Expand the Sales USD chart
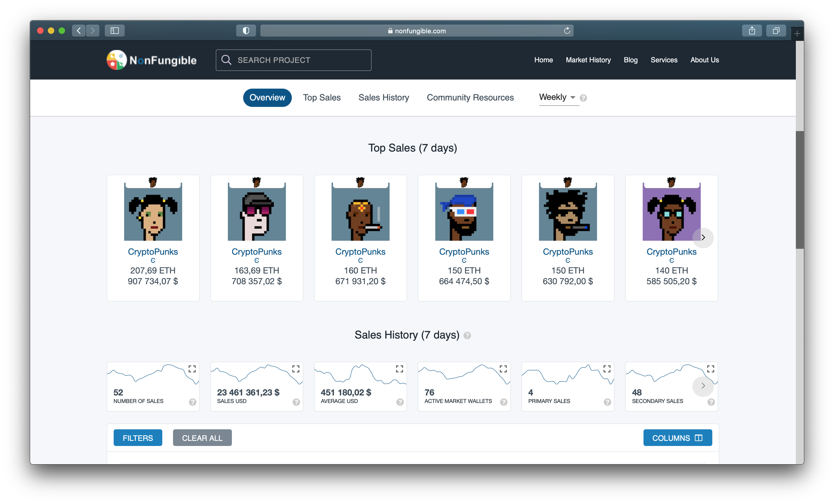 [x=296, y=369]
